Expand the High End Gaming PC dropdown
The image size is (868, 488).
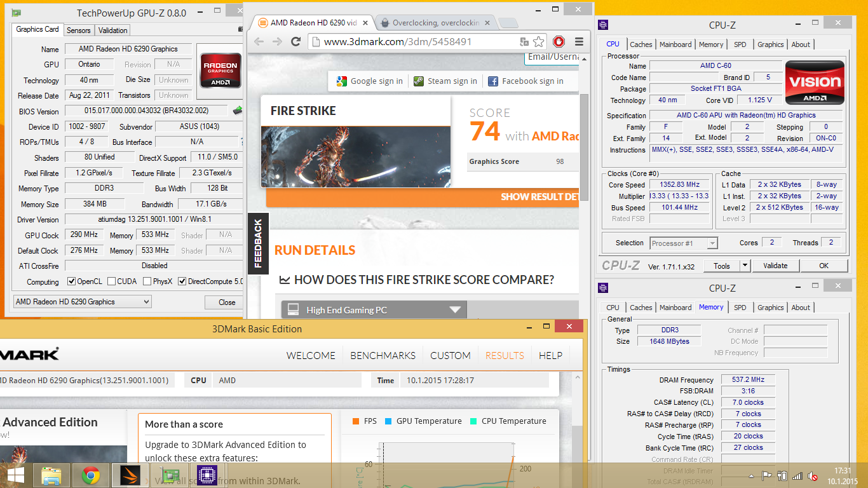(x=374, y=310)
